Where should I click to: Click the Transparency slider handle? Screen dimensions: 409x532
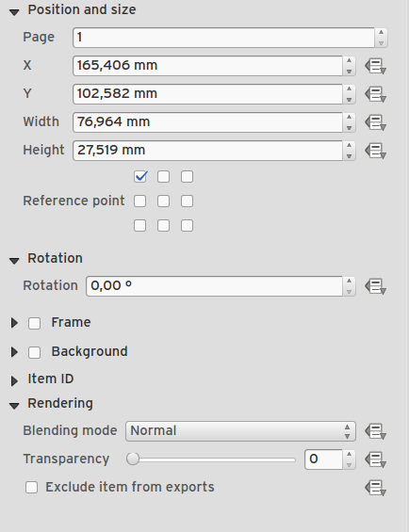click(x=133, y=459)
